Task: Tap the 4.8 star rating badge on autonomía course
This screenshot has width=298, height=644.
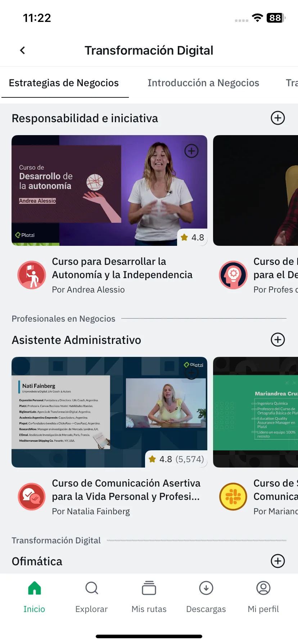Action: point(193,237)
